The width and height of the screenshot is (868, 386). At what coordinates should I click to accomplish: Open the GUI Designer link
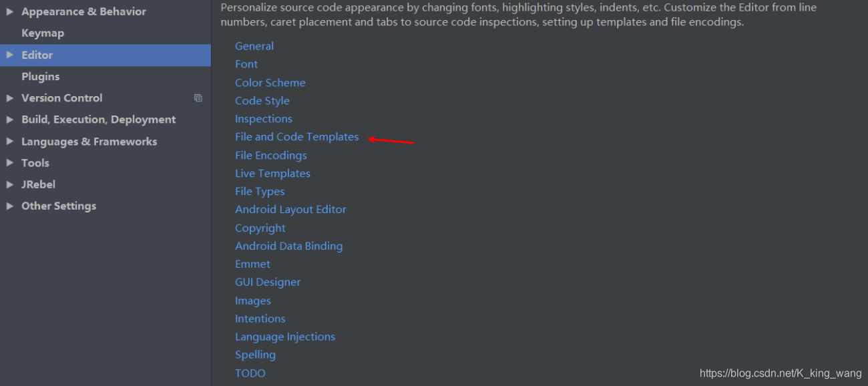pyautogui.click(x=268, y=282)
